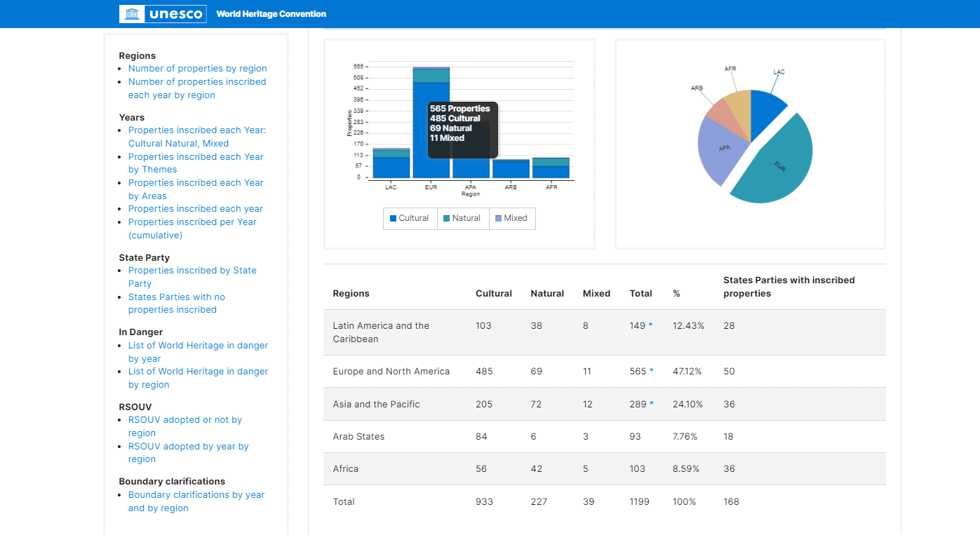Viewport: 980px width, 535px height.
Task: Click asterisk next to 149 total
Action: pyautogui.click(x=650, y=325)
